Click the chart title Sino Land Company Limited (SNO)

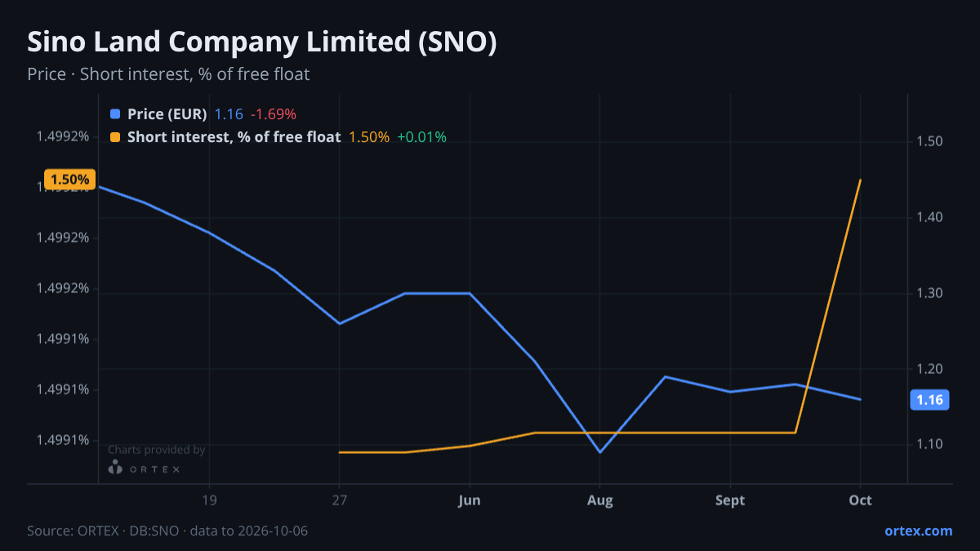[x=262, y=42]
